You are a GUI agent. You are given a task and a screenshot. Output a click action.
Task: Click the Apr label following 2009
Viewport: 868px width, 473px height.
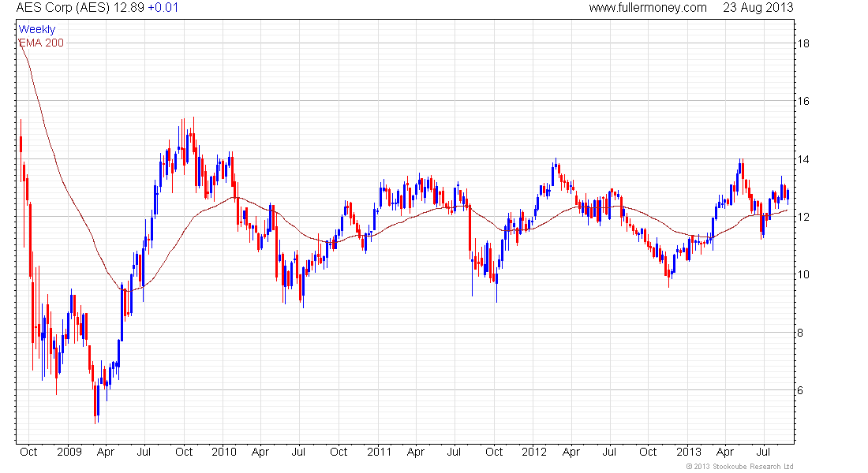[105, 452]
